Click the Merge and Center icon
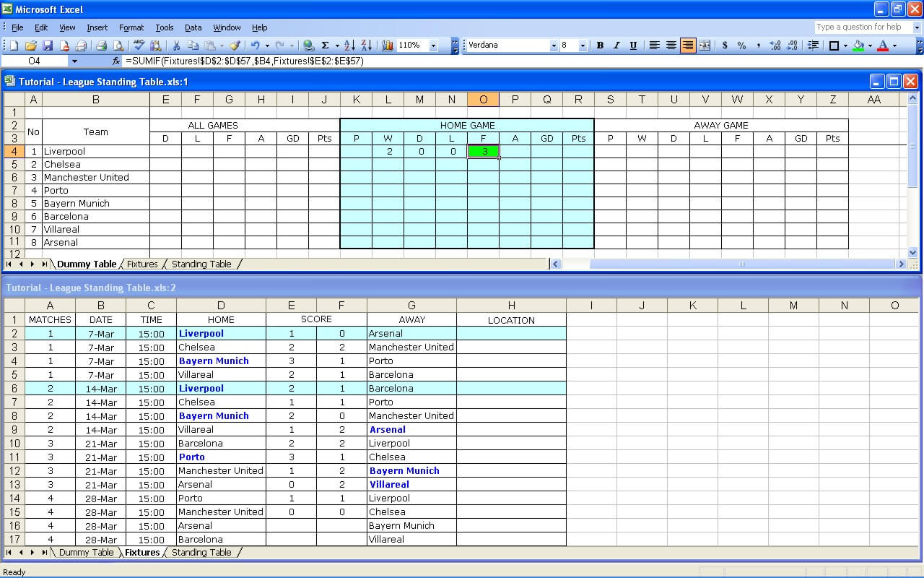This screenshot has width=924, height=578. tap(705, 46)
